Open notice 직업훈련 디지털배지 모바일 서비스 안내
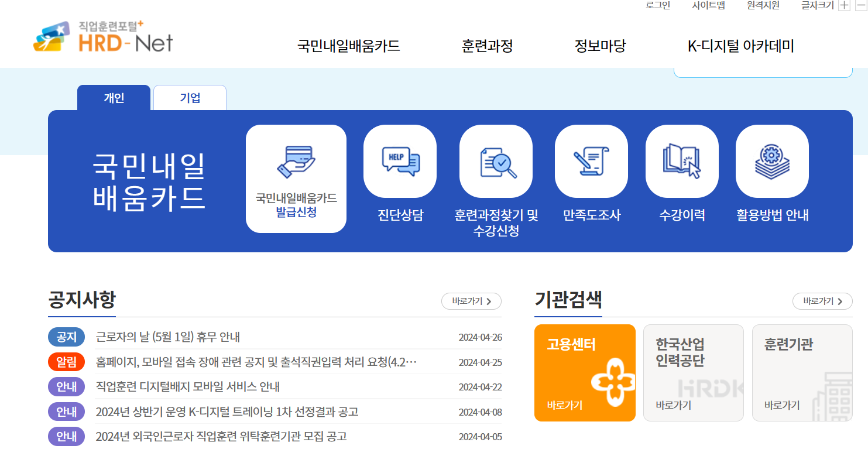The width and height of the screenshot is (868, 449). coord(188,387)
